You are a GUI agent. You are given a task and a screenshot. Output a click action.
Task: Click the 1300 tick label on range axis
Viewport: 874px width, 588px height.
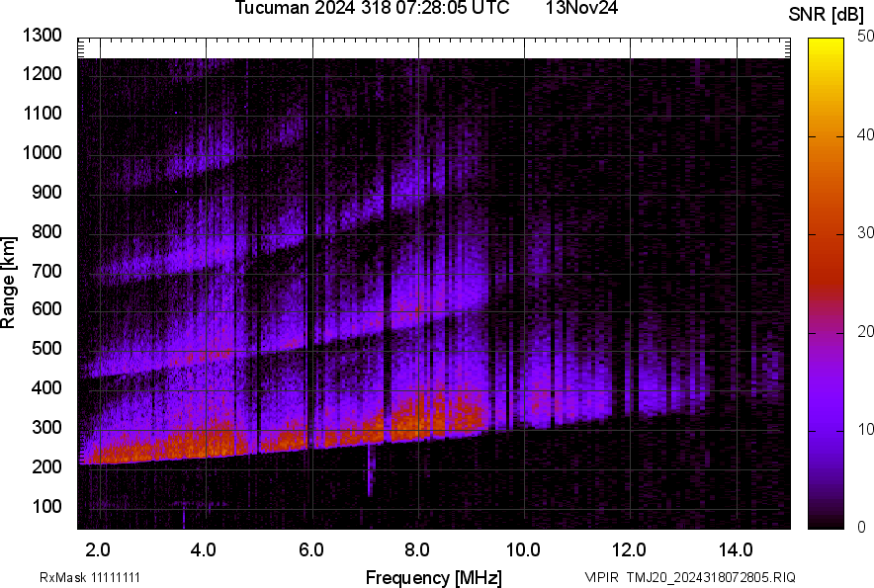pos(42,36)
